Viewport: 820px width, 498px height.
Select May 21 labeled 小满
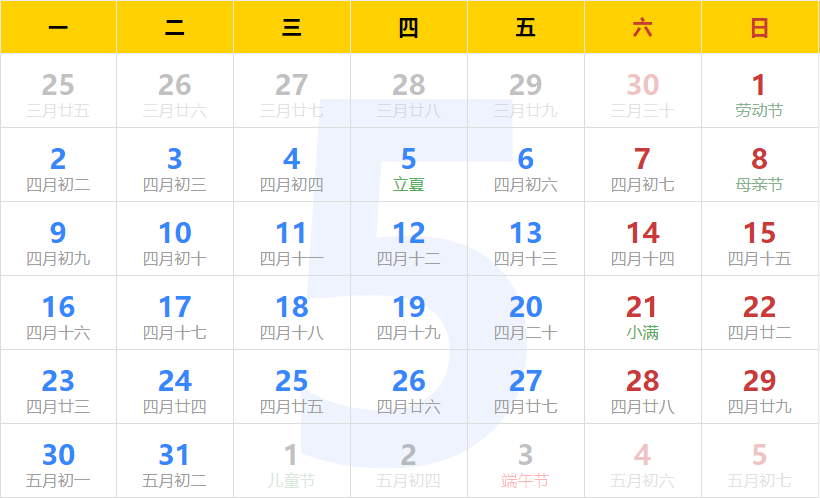point(643,313)
